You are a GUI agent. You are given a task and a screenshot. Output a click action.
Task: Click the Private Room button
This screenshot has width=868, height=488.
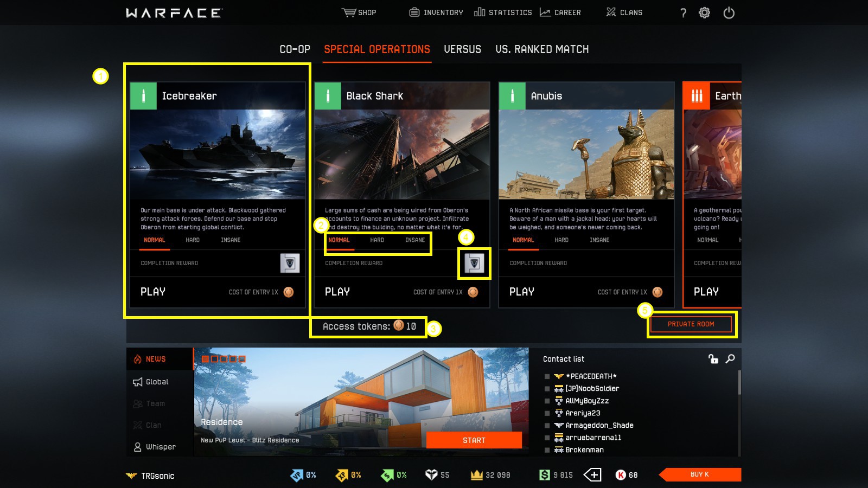click(691, 324)
